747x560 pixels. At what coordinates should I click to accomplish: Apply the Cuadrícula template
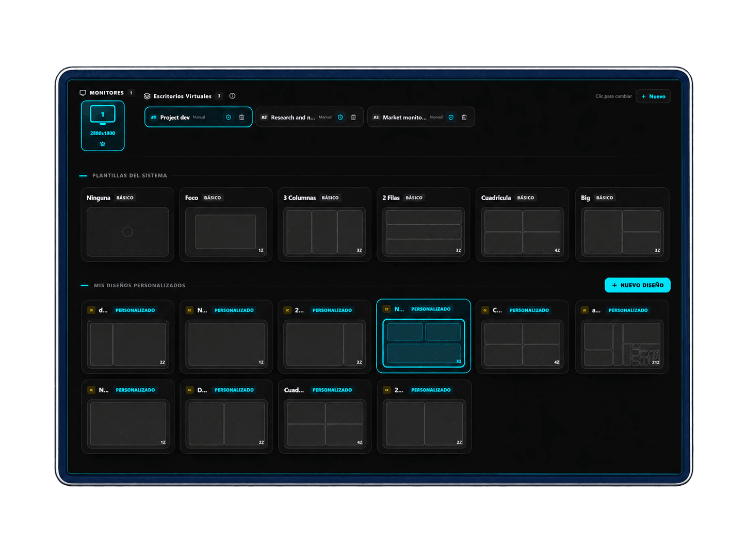[522, 224]
